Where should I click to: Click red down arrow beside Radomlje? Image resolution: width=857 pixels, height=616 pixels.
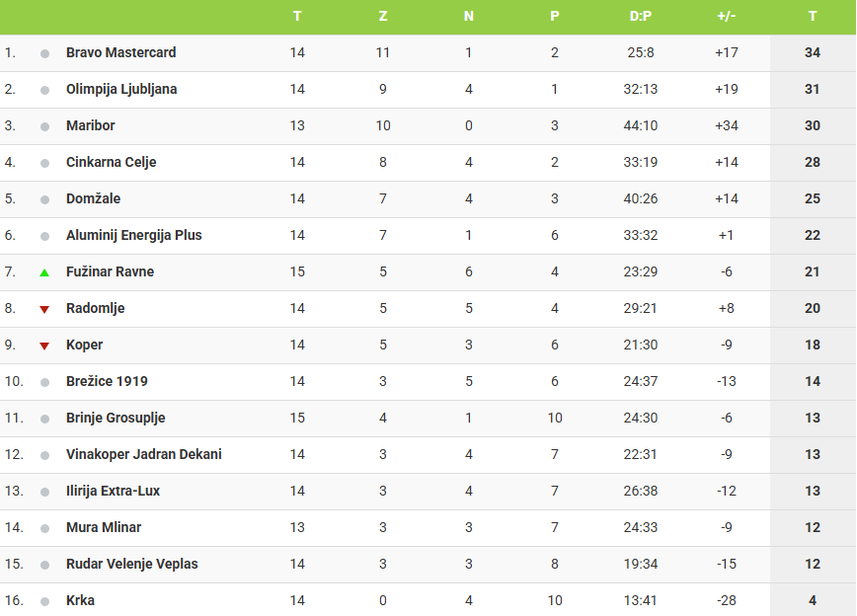tap(44, 309)
